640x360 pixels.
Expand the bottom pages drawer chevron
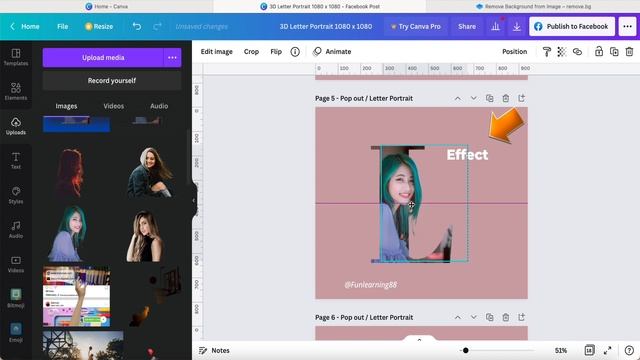point(419,340)
